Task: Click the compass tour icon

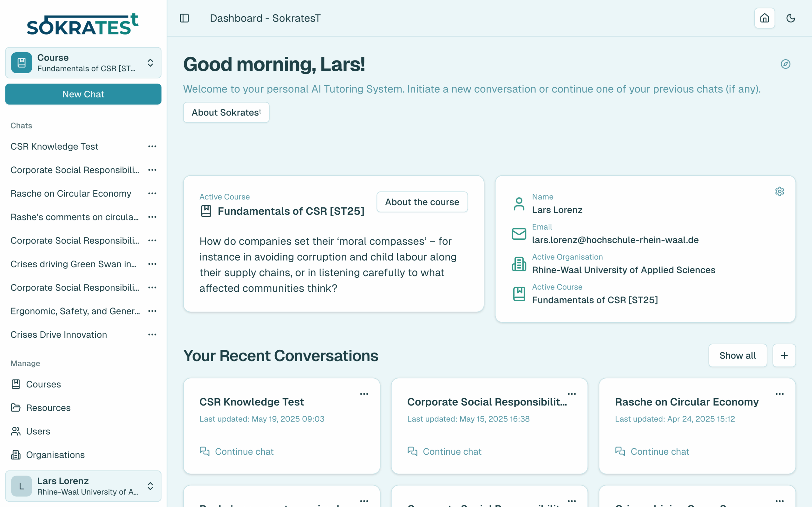Action: point(785,64)
